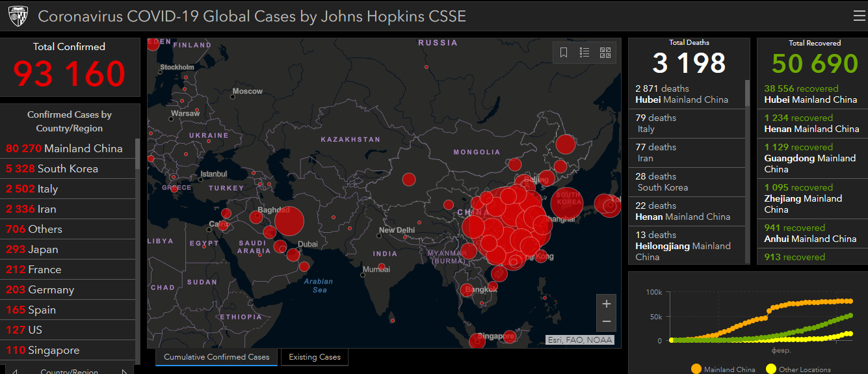Viewport: 868px width, 374px height.
Task: Zoom out on the map with minus
Action: click(607, 322)
